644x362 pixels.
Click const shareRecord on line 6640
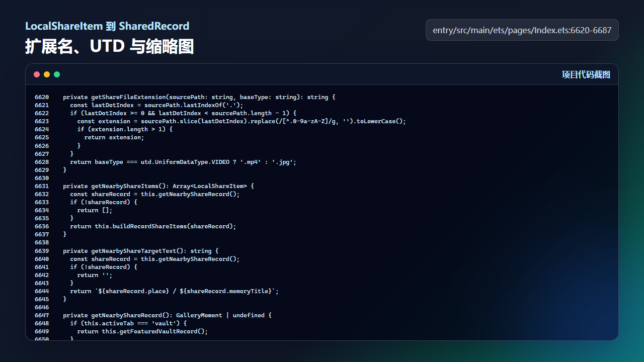(155, 259)
